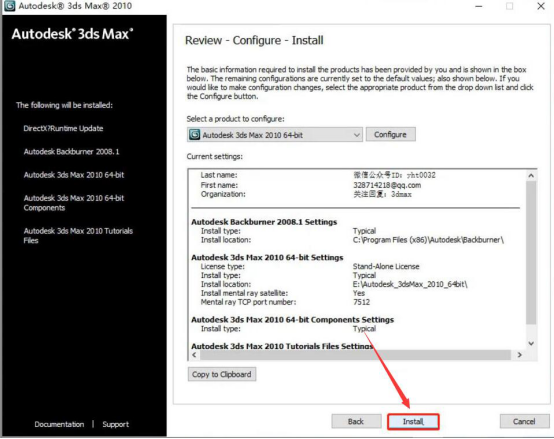
Task: Minimize the installer window
Action: [479, 6]
